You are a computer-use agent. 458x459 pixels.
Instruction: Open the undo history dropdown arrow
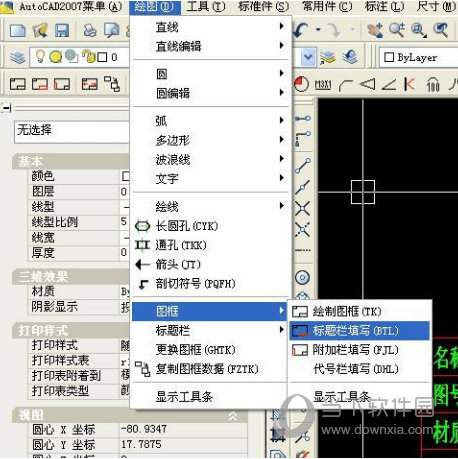[318, 30]
